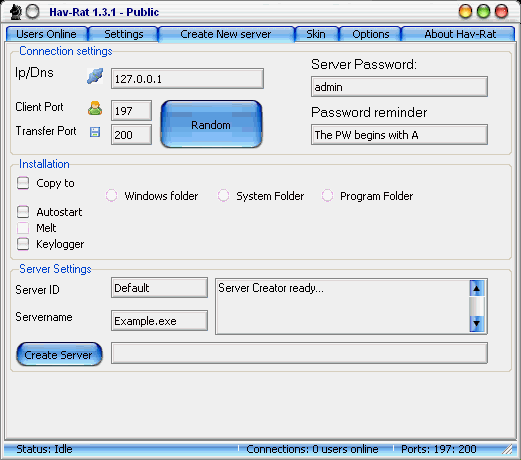Click the Installation group label
The image size is (521, 460).
44,164
